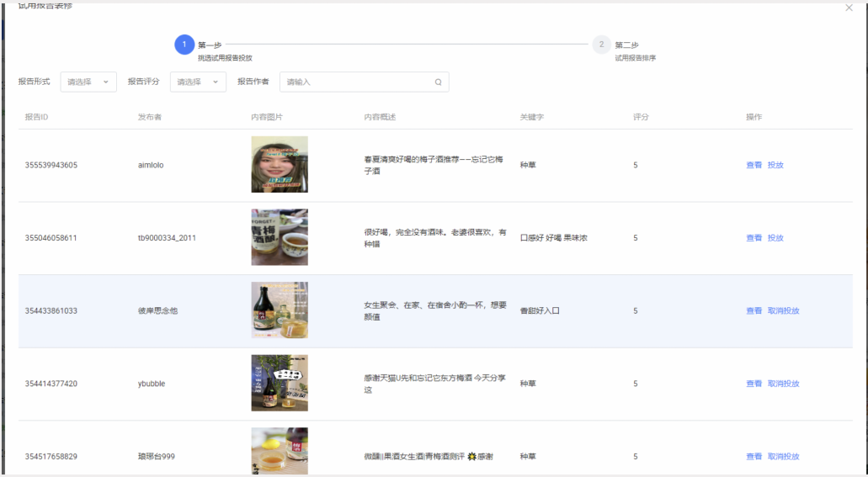This screenshot has width=868, height=477.
Task: Click 投放 for report 355046058611
Action: (x=775, y=238)
